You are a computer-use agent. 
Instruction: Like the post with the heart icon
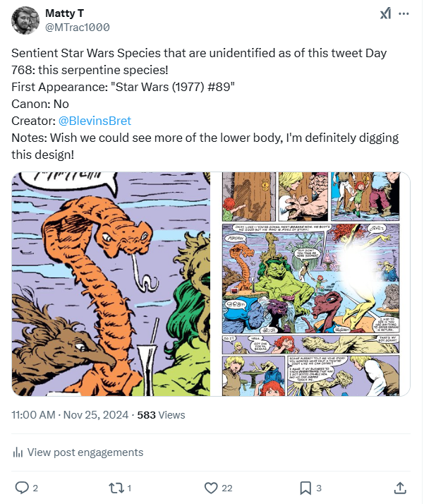click(210, 488)
